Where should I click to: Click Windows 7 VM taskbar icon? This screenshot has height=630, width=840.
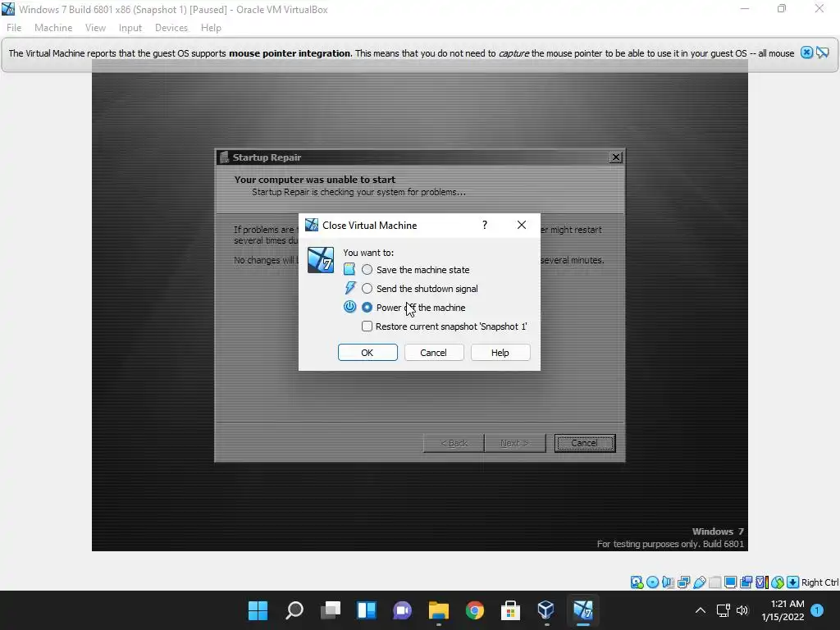click(x=583, y=610)
